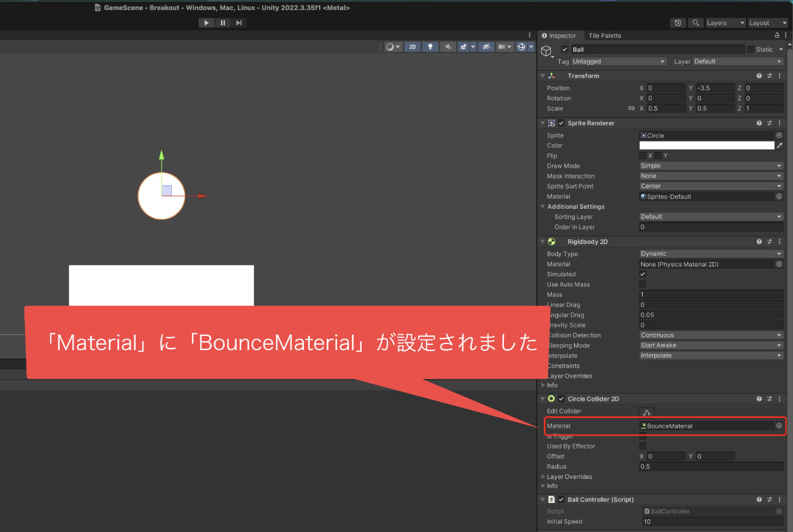793x532 pixels.
Task: Collapse the Transform component
Action: (x=542, y=76)
